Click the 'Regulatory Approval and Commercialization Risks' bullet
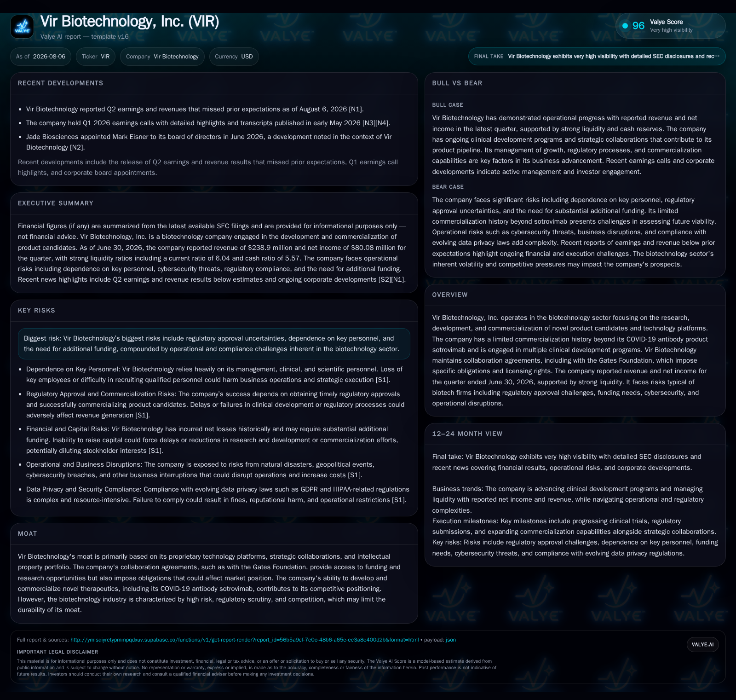Viewport: 736px width, 700px height. tap(215, 405)
